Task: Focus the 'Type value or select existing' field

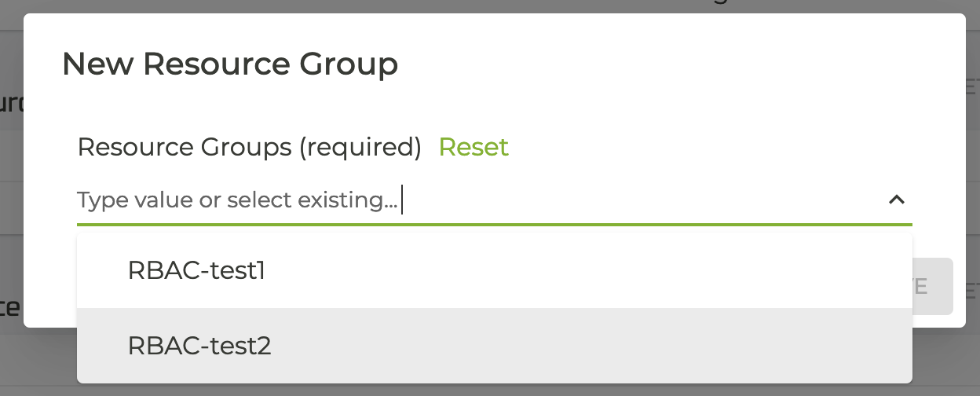Action: (x=471, y=200)
